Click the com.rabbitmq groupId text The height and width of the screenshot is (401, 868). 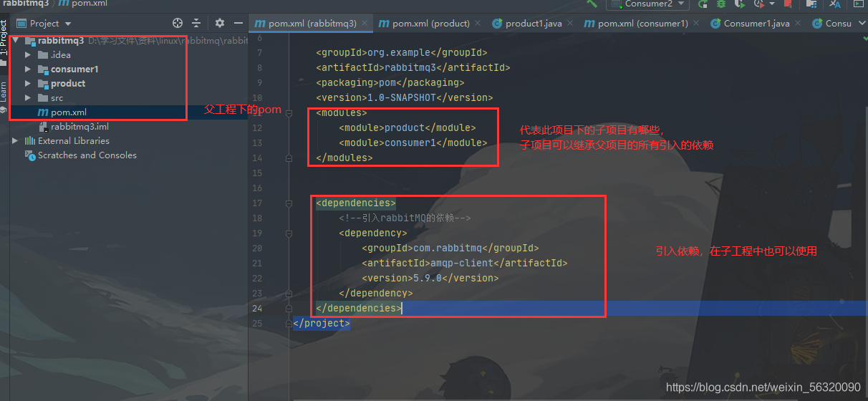[x=448, y=248]
